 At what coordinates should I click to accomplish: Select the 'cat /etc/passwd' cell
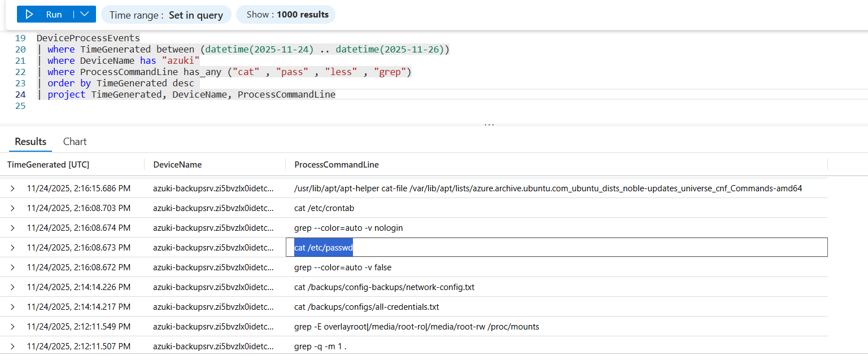[557, 247]
